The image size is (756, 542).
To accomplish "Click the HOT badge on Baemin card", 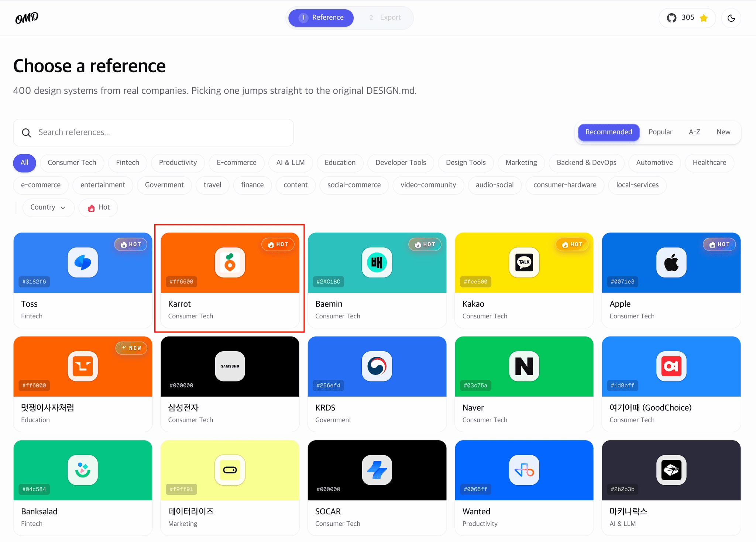I will [x=425, y=244].
